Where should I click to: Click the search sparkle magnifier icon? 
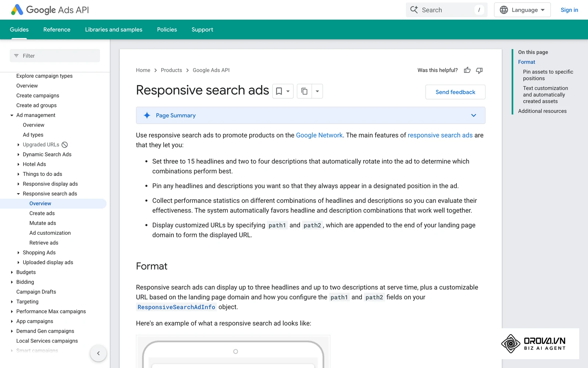pos(414,10)
